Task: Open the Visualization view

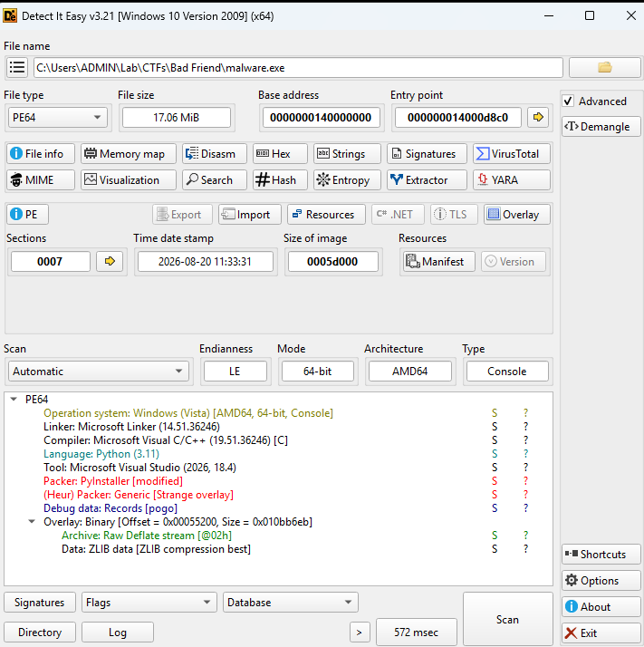Action: (x=129, y=180)
